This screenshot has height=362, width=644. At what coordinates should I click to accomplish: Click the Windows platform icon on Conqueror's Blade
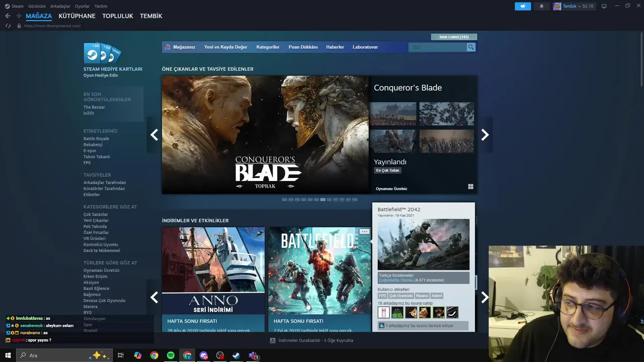[470, 187]
